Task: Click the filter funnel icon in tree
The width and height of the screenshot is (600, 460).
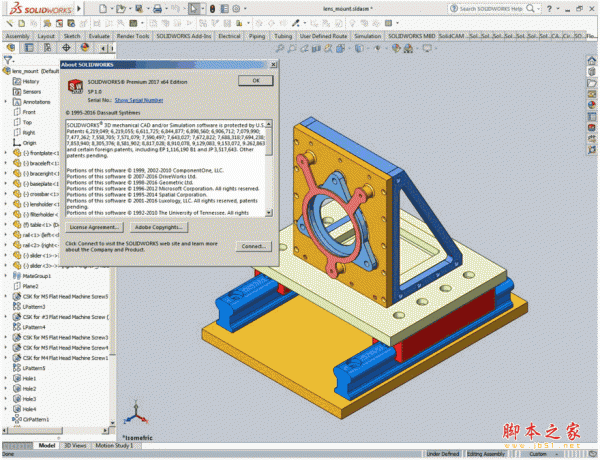Action: [x=8, y=60]
